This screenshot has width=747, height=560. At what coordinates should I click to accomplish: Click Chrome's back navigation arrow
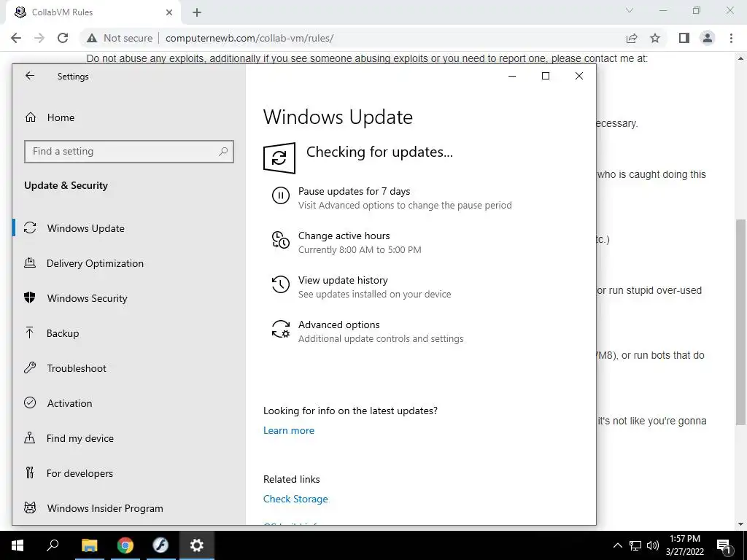point(16,38)
